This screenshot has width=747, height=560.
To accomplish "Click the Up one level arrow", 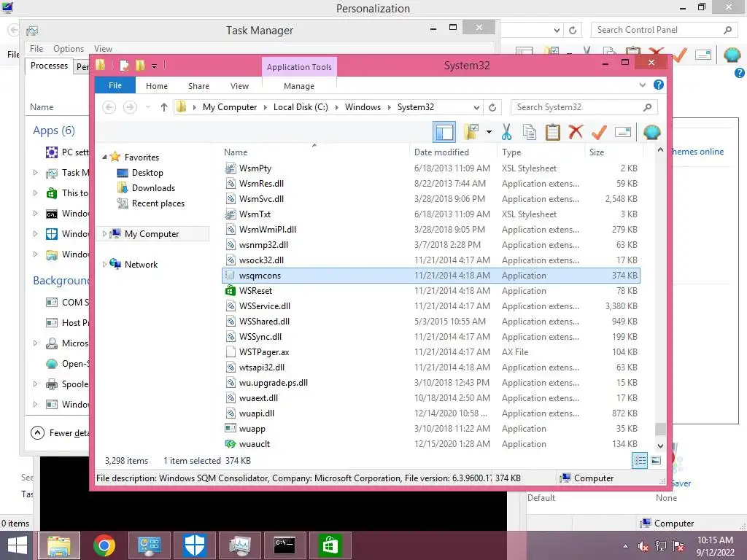I will click(x=164, y=107).
